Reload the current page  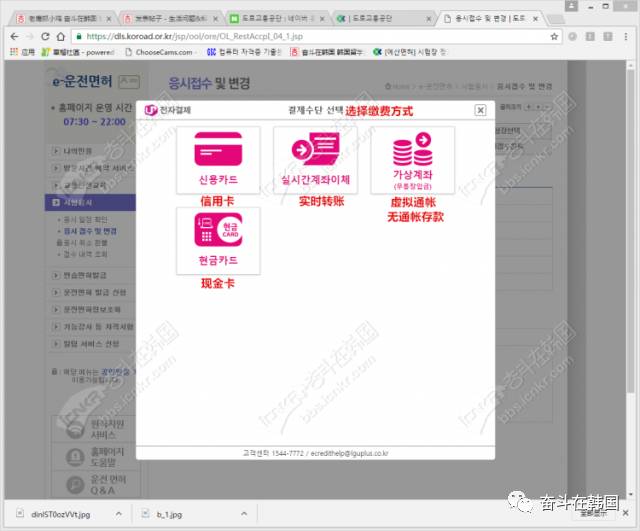coord(45,36)
